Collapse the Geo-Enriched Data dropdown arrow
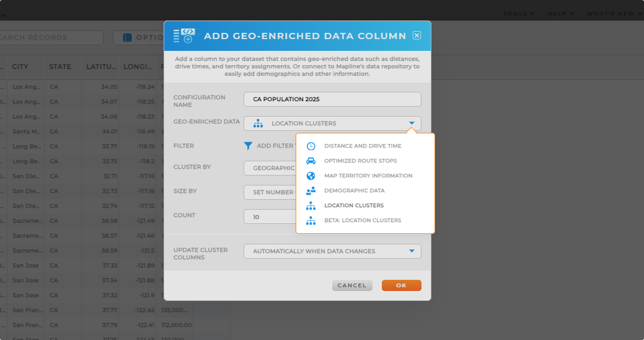 coord(412,123)
